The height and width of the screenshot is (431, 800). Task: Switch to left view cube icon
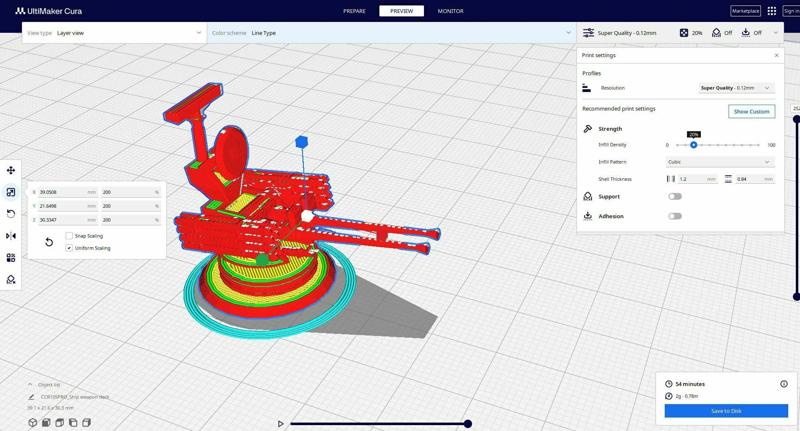73,422
